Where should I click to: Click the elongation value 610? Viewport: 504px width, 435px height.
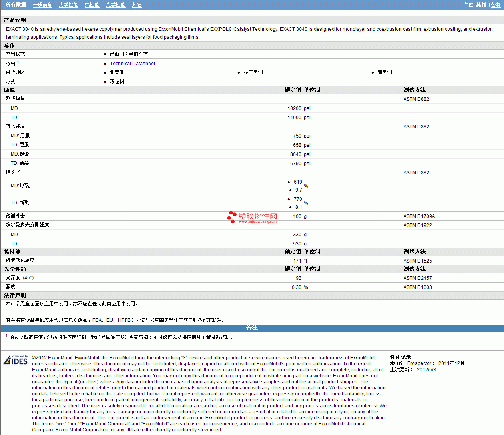[298, 182]
